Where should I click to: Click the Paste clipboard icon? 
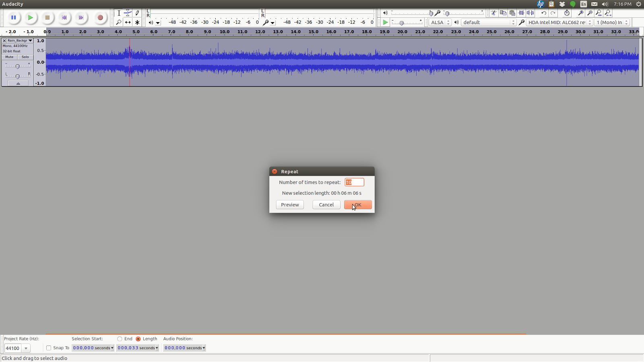tap(512, 13)
